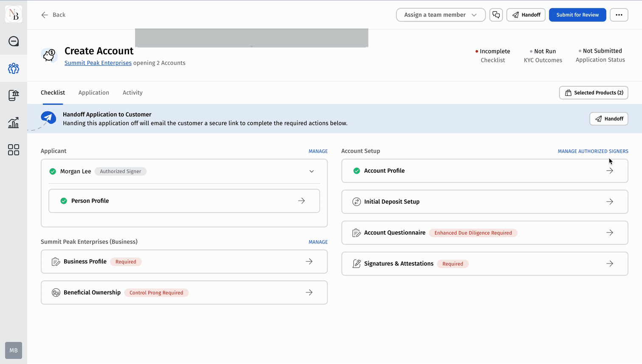The image size is (642, 364).
Task: Open Initial Deposit Setup via its arrow
Action: tap(610, 202)
